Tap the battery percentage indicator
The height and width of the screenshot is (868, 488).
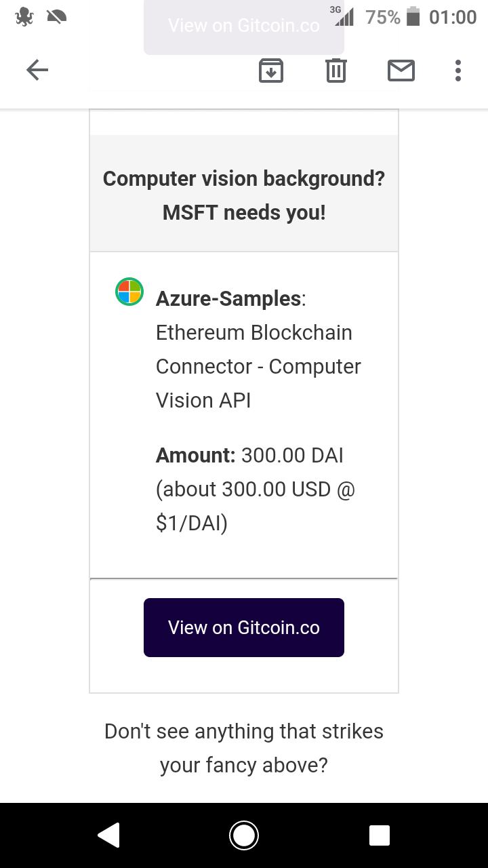pos(383,17)
